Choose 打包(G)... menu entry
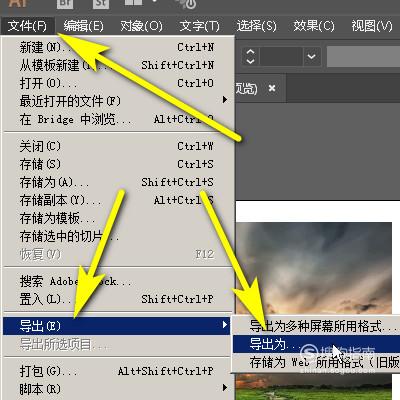400x400 pixels. [x=117, y=371]
